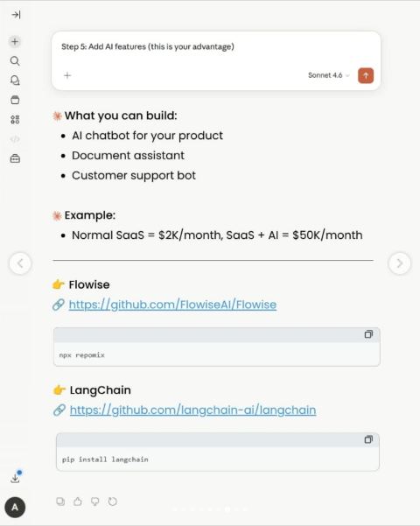Open the LangChain GitHub link
Viewport: 420px width, 526px height.
192,410
